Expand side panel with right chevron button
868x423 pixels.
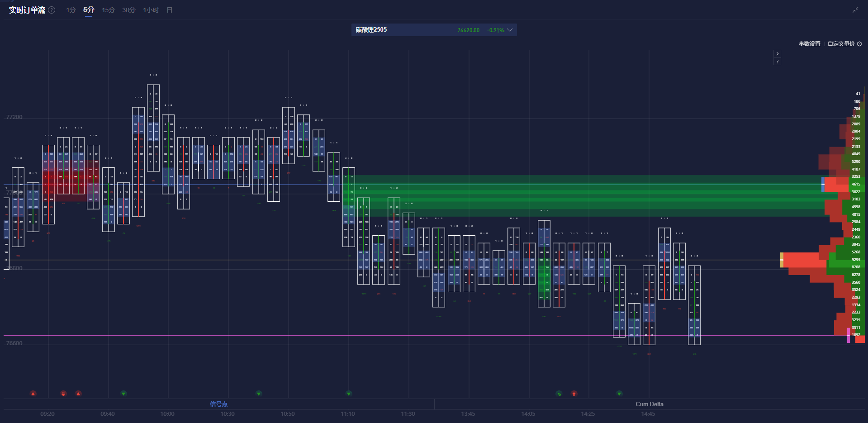pos(777,53)
